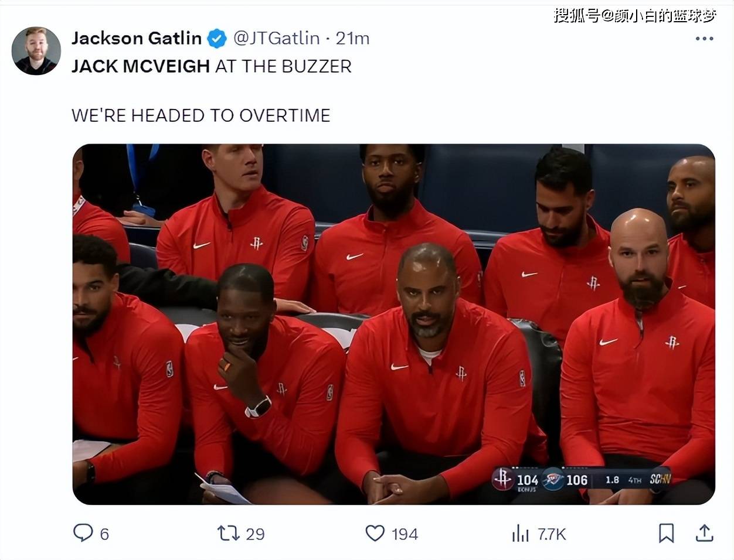
Task: Bookmark this post
Action: pos(666,533)
